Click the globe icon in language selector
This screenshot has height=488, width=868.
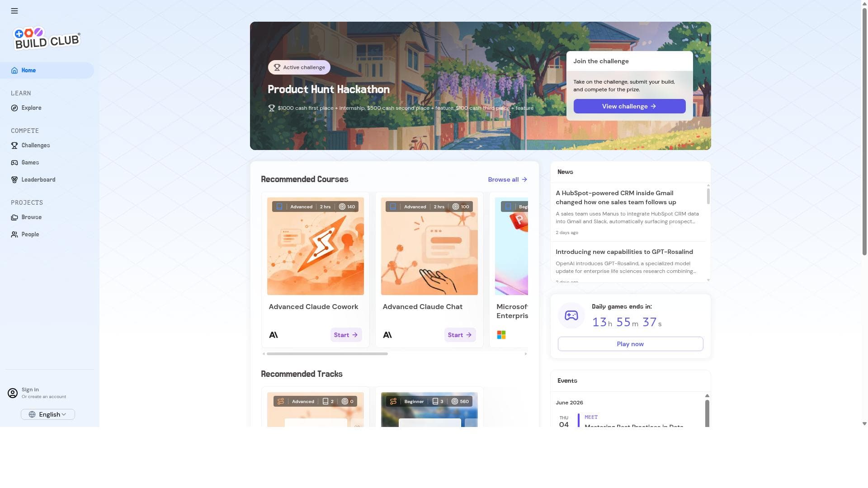coord(32,414)
